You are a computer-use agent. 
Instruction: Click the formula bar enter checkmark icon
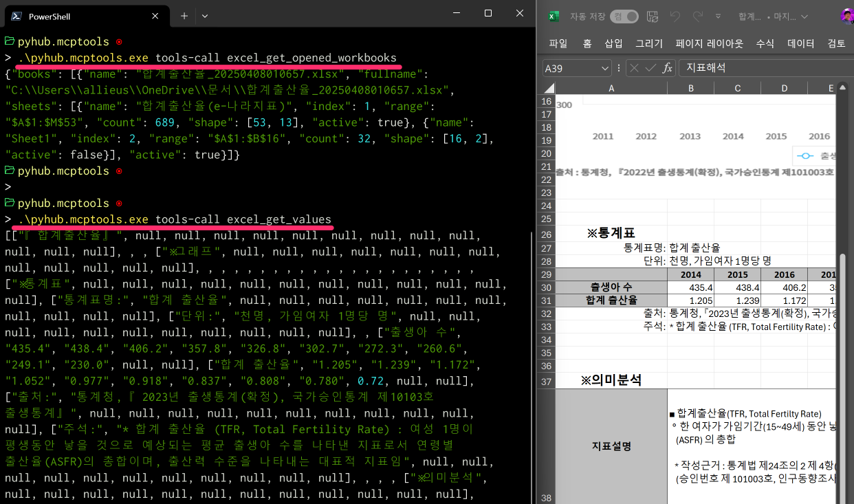(650, 68)
